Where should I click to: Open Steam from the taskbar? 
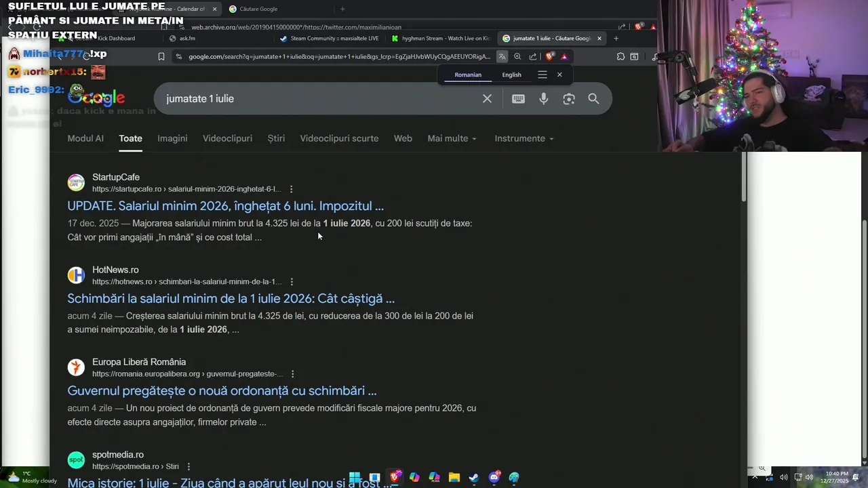click(474, 477)
